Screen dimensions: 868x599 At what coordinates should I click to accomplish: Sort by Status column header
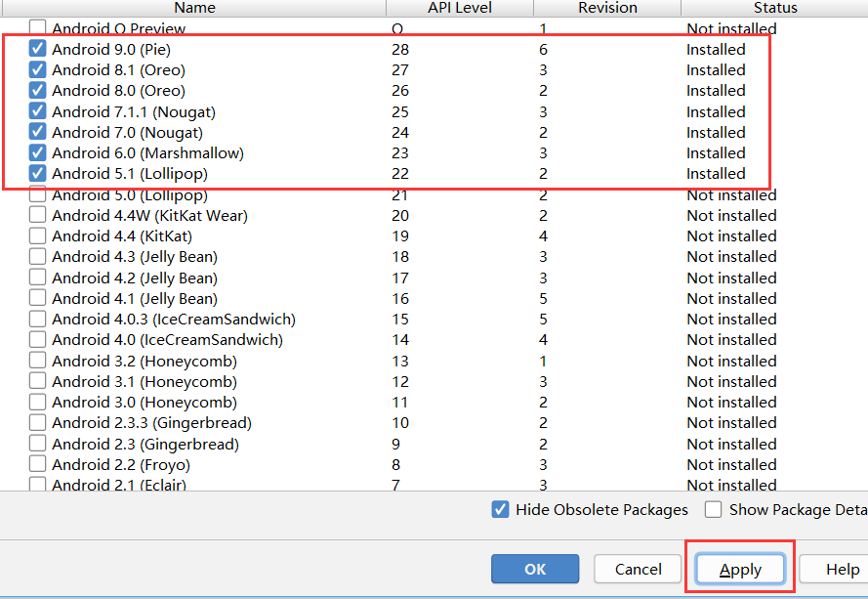coord(775,8)
